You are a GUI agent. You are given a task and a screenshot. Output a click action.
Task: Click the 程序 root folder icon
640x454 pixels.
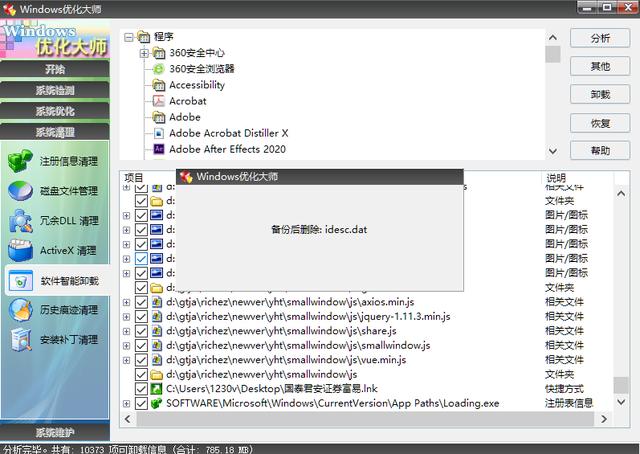point(143,37)
